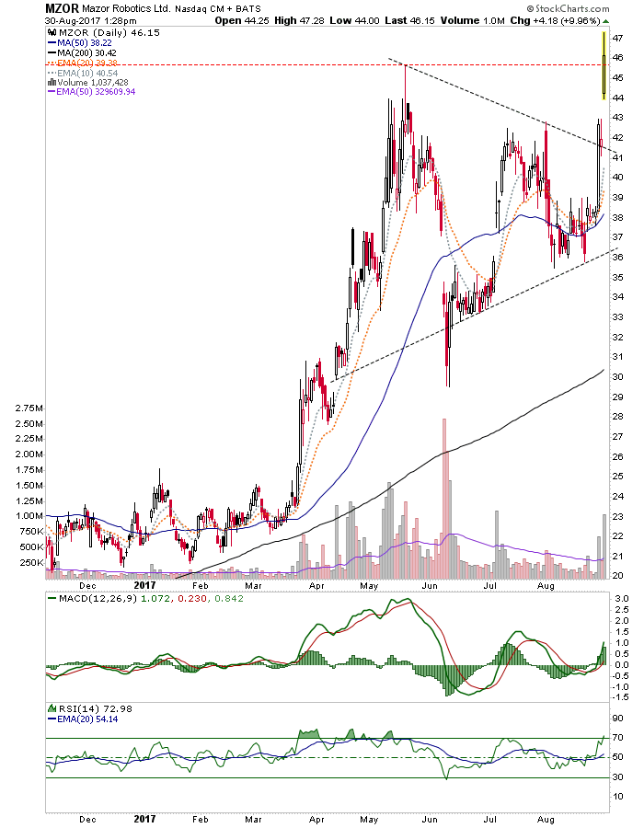Click the purple EMA(50) volume line swatch

coord(52,92)
